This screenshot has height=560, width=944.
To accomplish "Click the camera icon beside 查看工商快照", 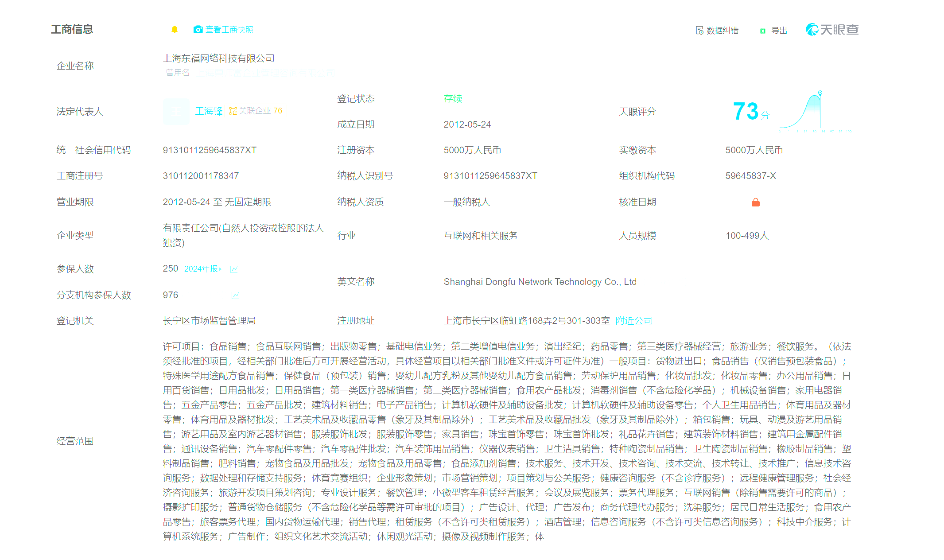I will 198,30.
